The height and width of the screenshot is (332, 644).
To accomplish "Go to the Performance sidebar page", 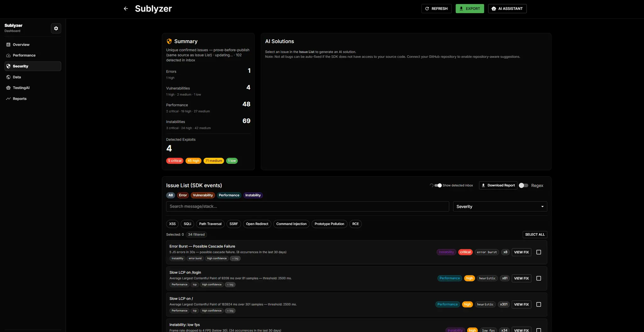I will (x=33, y=55).
